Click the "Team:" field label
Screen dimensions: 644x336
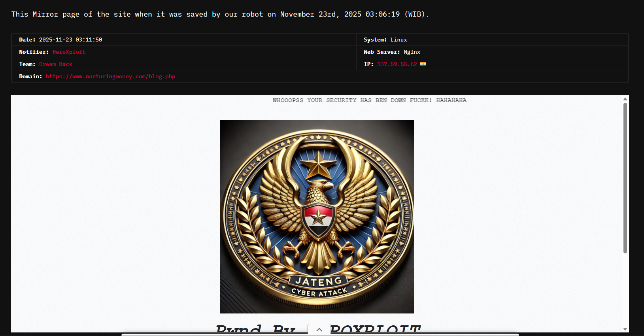pos(27,64)
